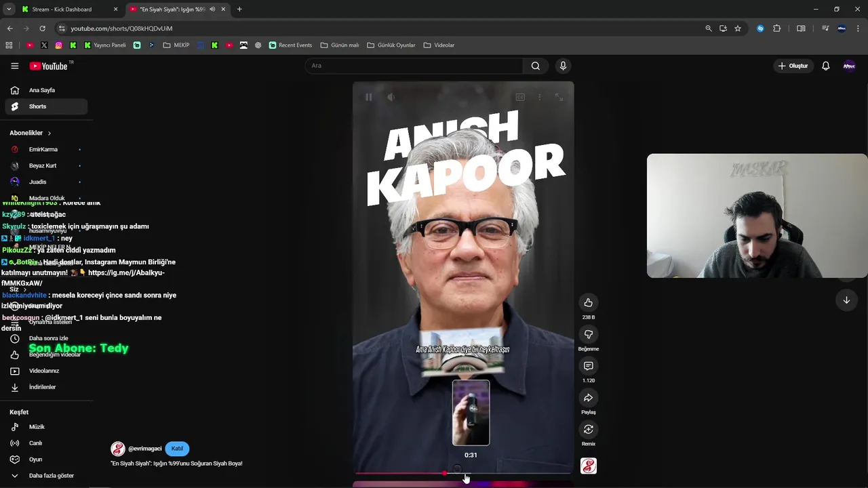The image size is (868, 488).
Task: Open the sound source avatar under Remix
Action: pos(589,466)
